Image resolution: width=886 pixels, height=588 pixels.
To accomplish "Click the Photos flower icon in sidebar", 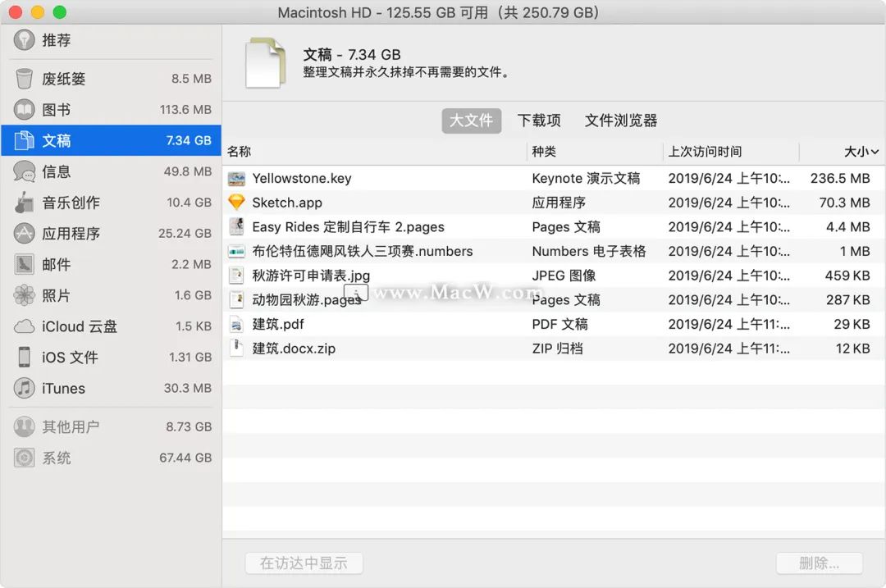I will [25, 295].
